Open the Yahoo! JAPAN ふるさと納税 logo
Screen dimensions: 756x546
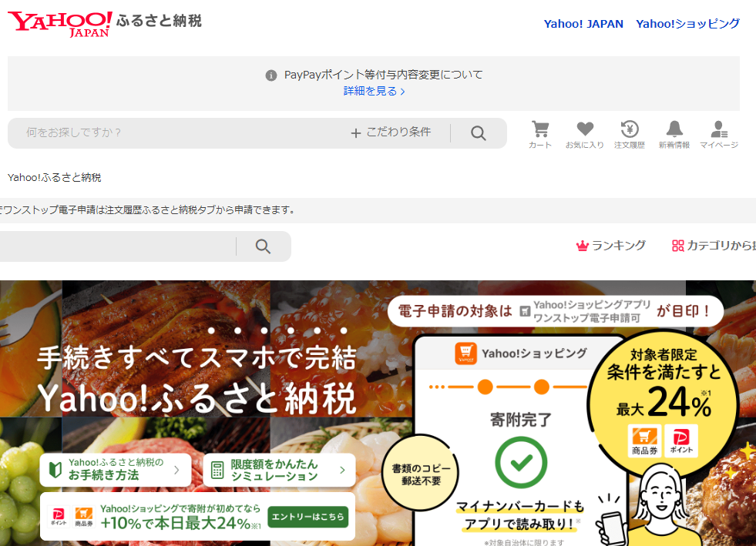104,24
